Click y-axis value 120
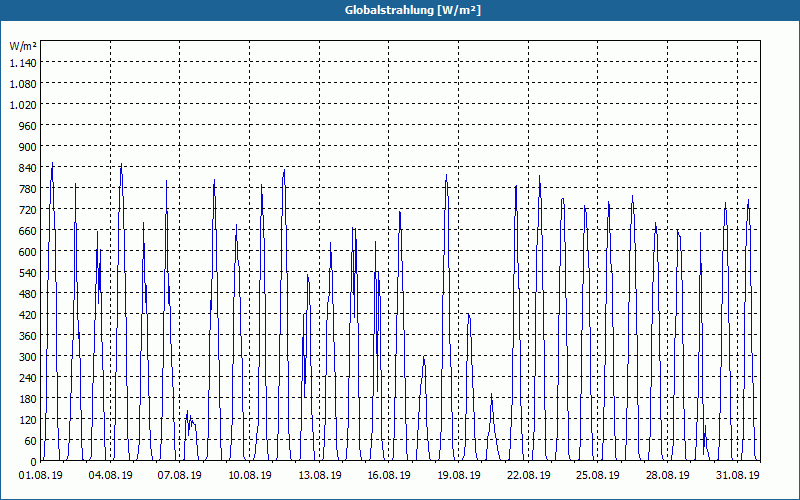This screenshot has height=500, width=800. tap(27, 420)
